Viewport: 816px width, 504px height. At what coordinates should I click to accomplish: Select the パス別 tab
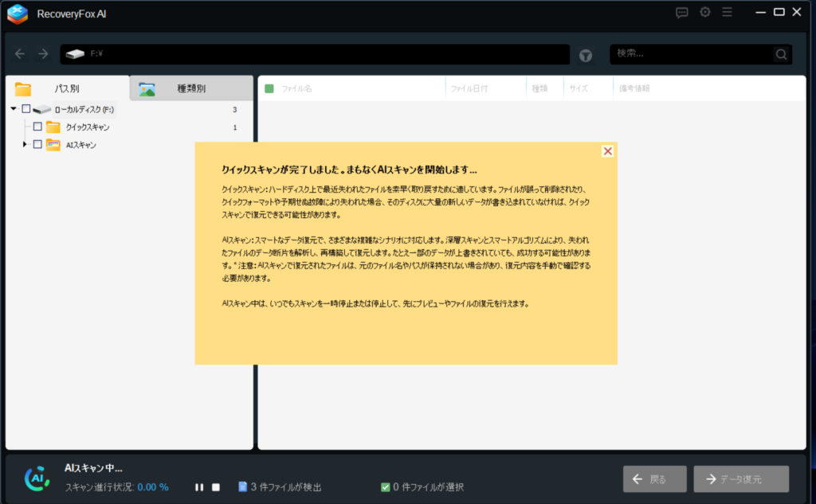coord(66,88)
